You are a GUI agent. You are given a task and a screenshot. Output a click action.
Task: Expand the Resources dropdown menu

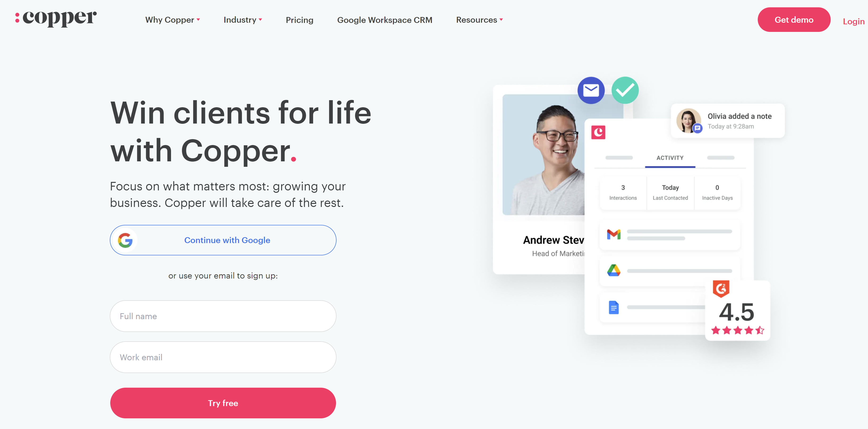tap(479, 20)
